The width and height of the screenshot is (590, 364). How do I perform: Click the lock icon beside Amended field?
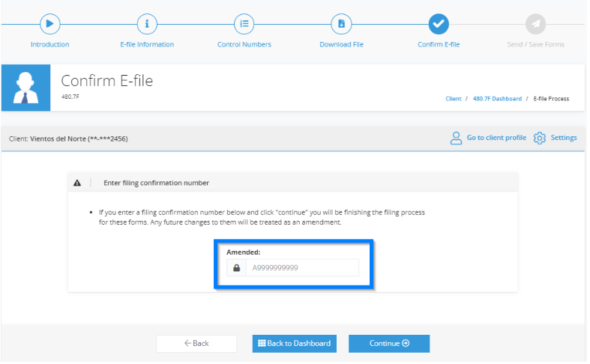[236, 267]
